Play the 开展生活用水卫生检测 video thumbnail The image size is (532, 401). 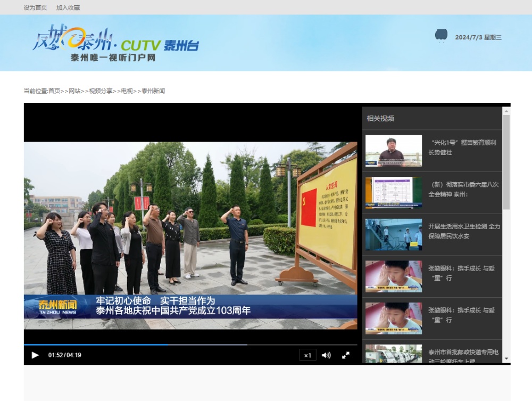click(x=393, y=234)
